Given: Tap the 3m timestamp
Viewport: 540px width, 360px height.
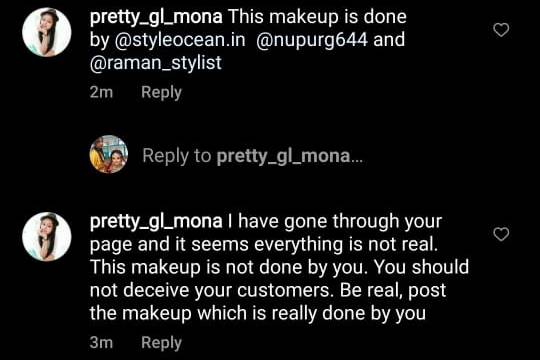Looking at the screenshot, I should pyautogui.click(x=101, y=343).
